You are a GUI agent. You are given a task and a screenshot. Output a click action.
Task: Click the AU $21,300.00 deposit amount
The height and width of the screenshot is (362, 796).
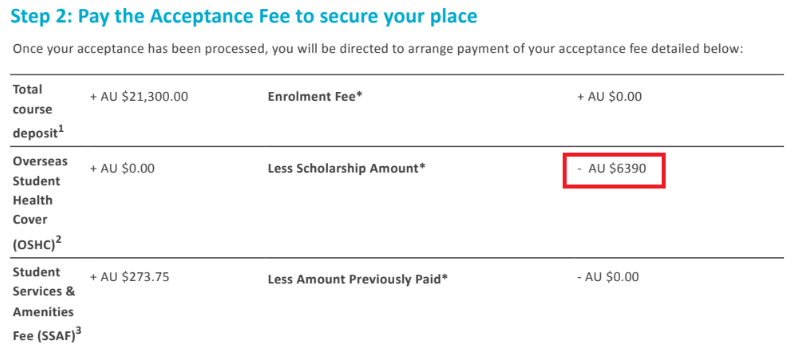139,96
